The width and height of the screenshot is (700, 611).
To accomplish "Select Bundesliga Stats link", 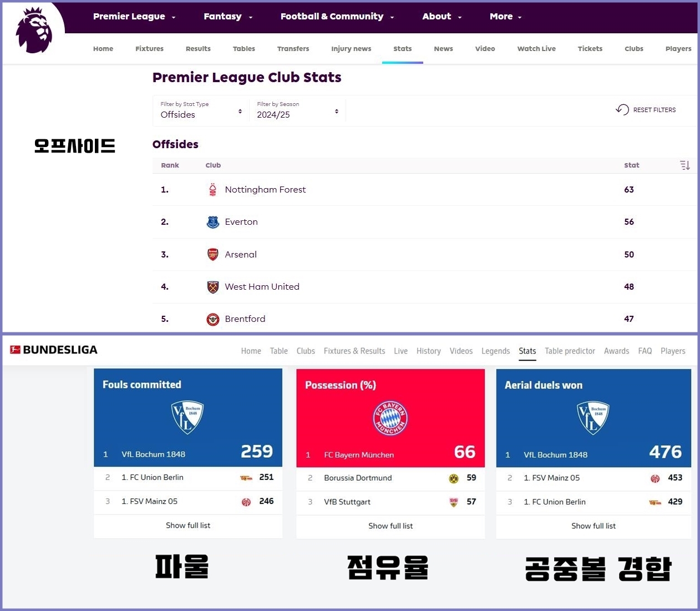I will [527, 351].
